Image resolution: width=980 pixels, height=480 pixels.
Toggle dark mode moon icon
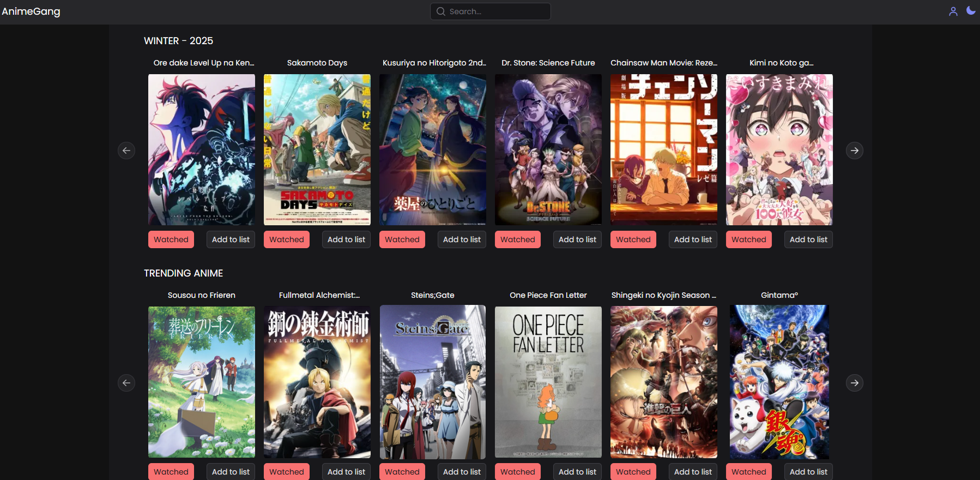(971, 11)
